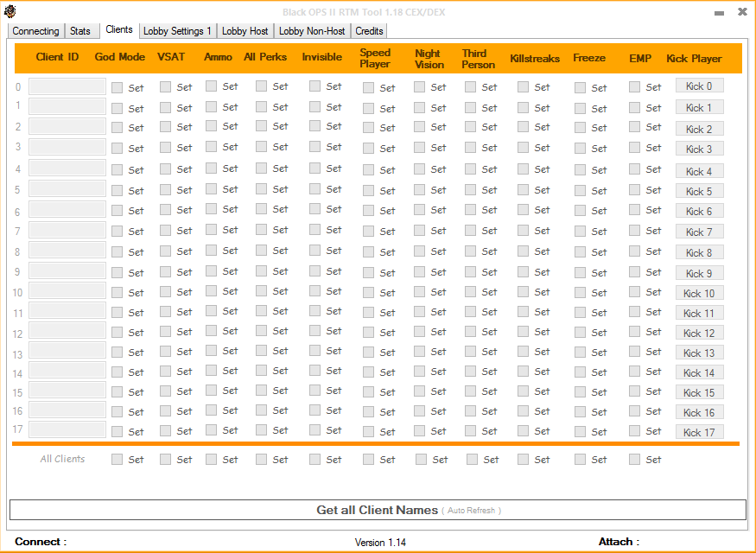Open Lobby Settings 1 tab
This screenshot has width=756, height=553.
(x=177, y=31)
